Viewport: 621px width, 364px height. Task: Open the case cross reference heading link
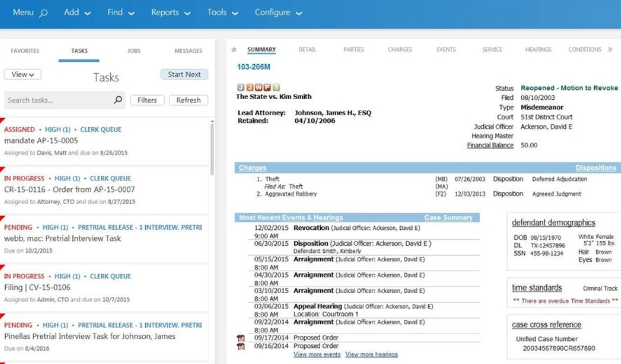pyautogui.click(x=546, y=325)
